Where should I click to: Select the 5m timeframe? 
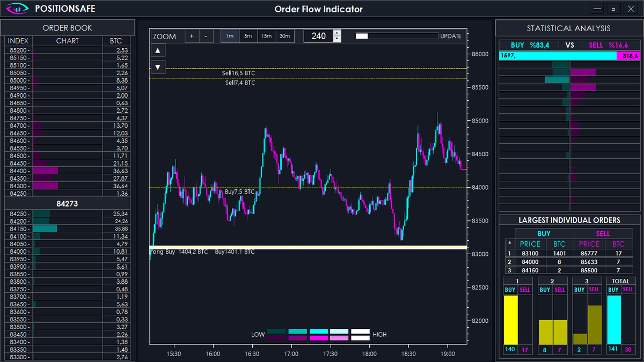click(248, 36)
